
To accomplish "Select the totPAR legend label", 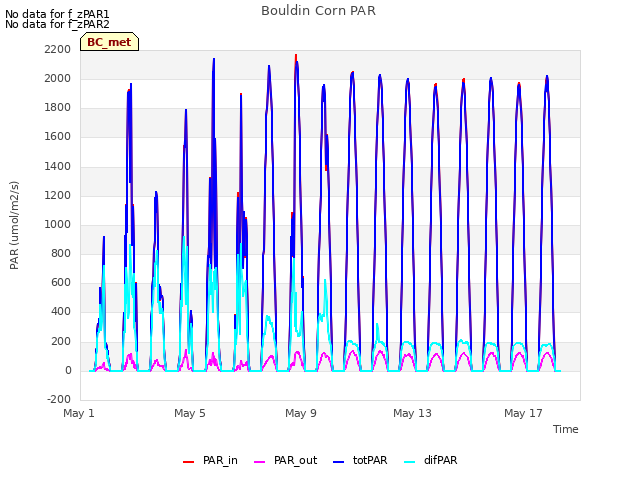I will [x=370, y=460].
